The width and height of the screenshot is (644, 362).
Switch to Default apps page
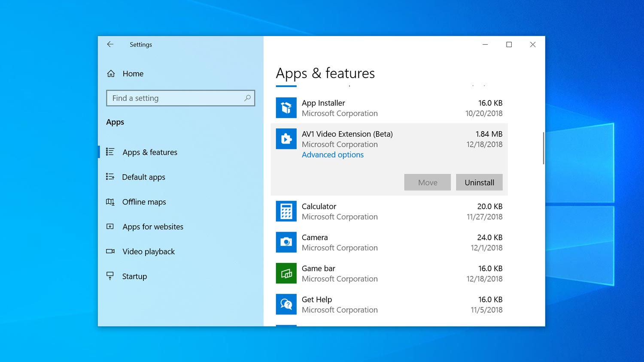click(x=144, y=177)
